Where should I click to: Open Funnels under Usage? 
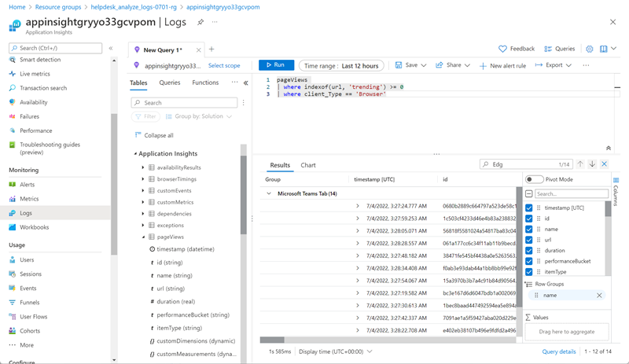(x=30, y=303)
